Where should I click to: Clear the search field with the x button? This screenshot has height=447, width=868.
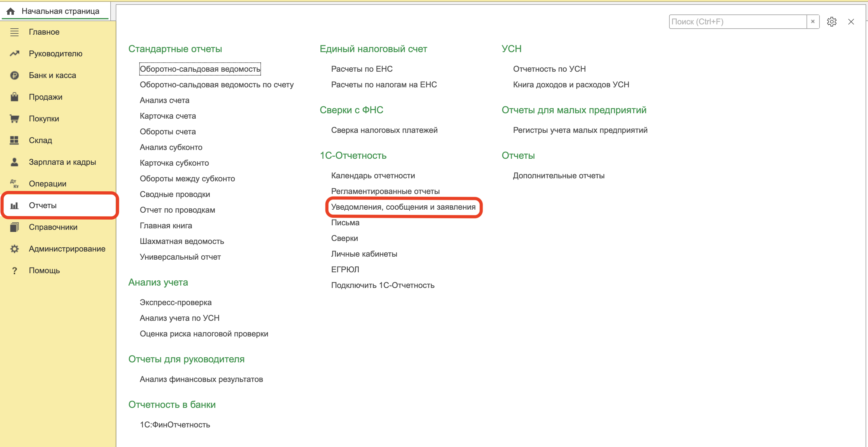[813, 22]
